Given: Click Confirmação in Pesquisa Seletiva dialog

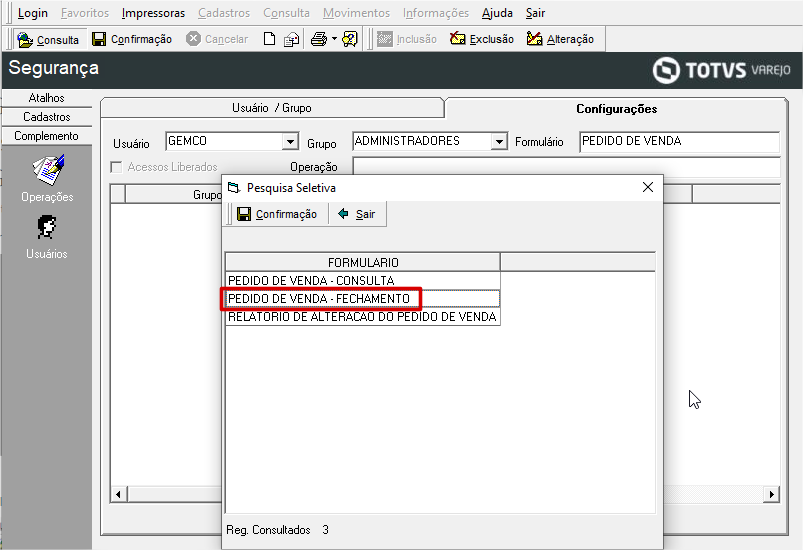Looking at the screenshot, I should click(x=277, y=214).
